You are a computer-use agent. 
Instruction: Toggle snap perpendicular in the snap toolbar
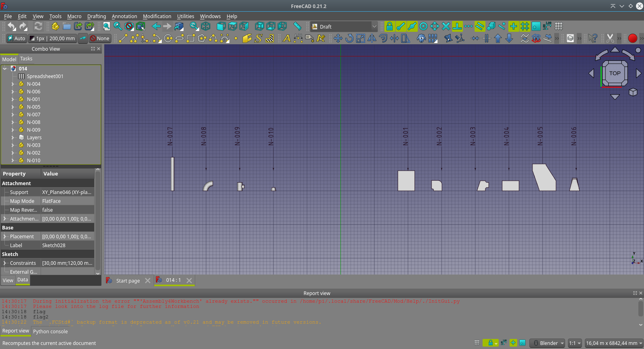pos(457,27)
